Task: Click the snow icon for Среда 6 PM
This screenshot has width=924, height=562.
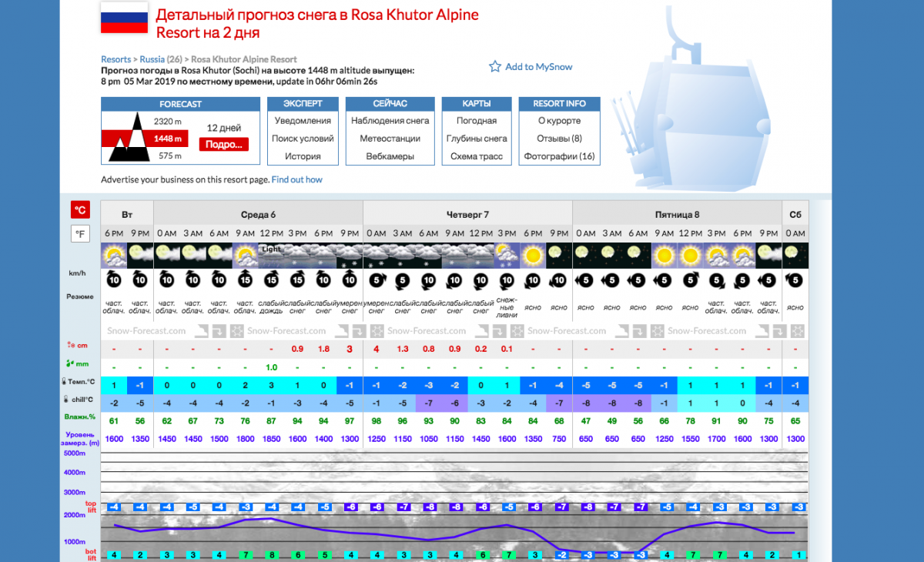Action: [x=323, y=254]
